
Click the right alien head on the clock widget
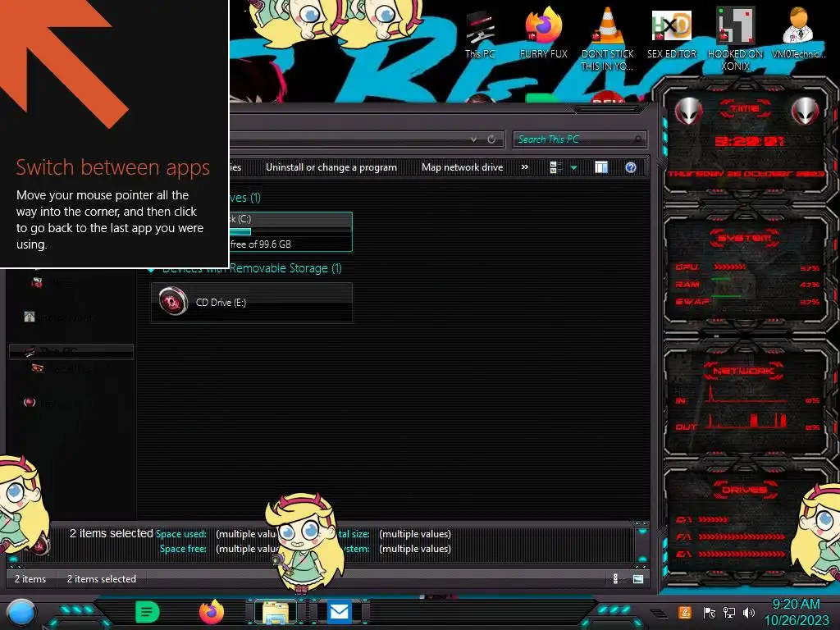pyautogui.click(x=805, y=112)
